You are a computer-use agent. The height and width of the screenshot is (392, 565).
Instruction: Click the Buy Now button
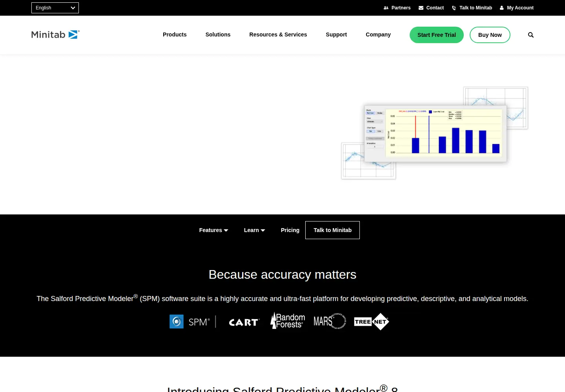pyautogui.click(x=490, y=35)
